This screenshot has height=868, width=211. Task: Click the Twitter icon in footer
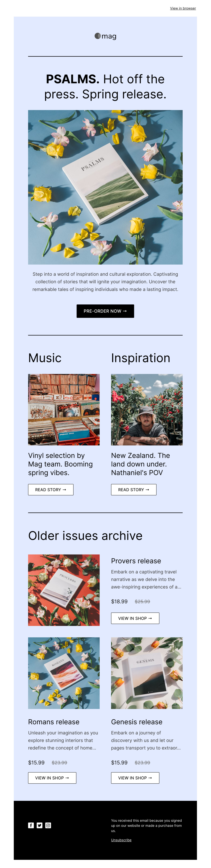pyautogui.click(x=40, y=825)
